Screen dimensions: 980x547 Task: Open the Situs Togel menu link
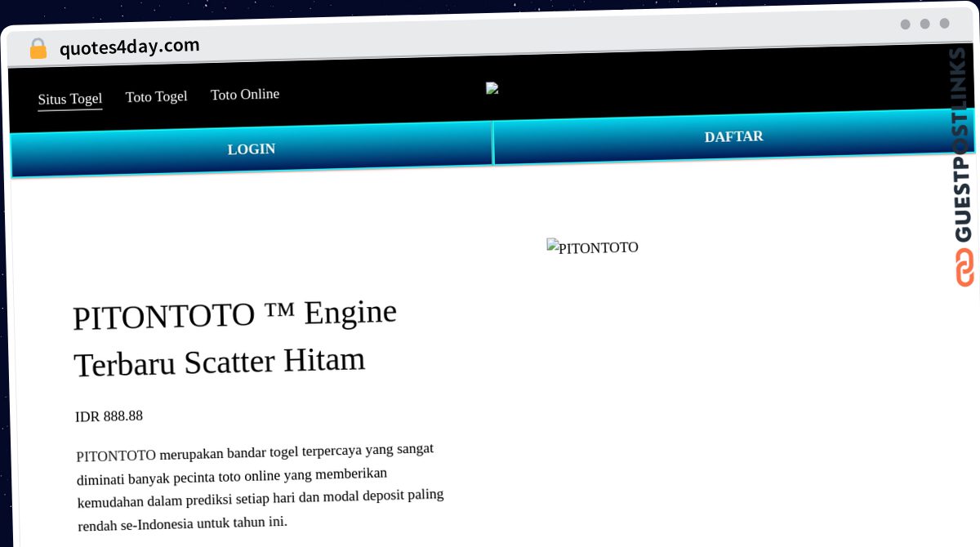pyautogui.click(x=70, y=100)
